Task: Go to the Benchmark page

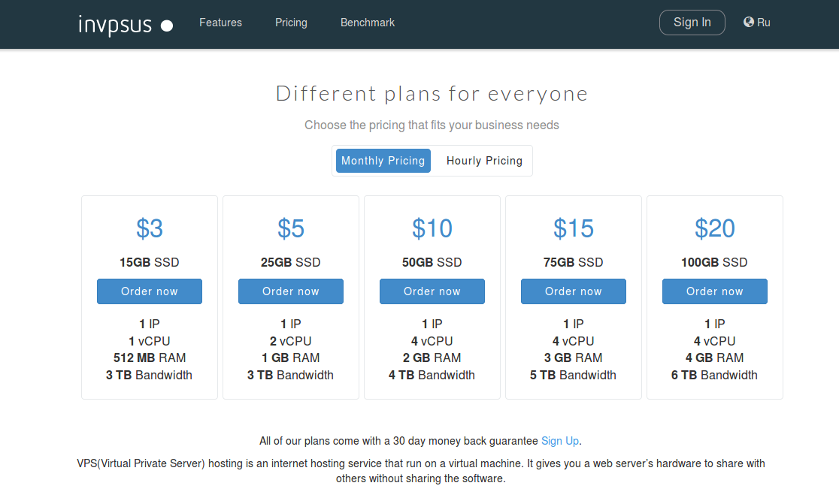Action: [368, 23]
